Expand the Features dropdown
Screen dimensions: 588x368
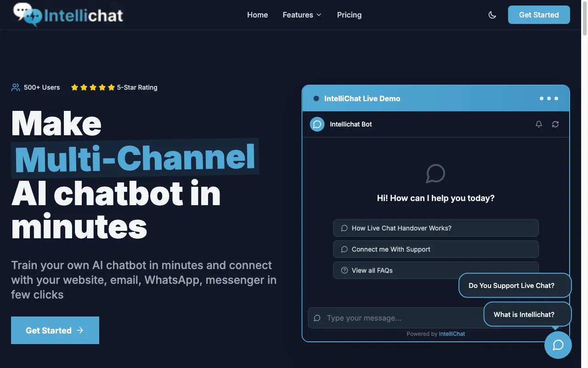[302, 15]
